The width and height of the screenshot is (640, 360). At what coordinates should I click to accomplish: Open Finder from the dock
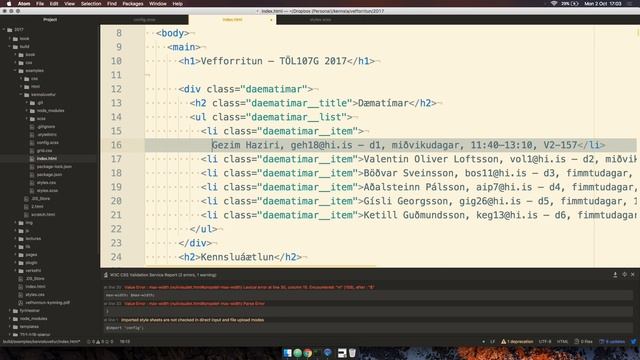tap(287, 353)
